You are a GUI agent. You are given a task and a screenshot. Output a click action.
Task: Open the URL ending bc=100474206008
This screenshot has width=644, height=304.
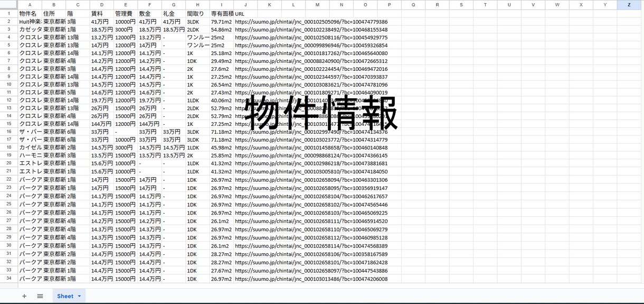coord(311,279)
